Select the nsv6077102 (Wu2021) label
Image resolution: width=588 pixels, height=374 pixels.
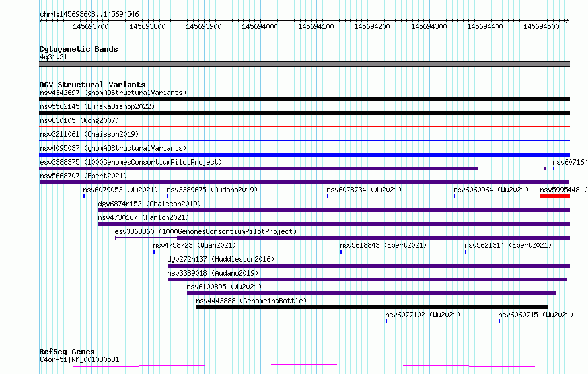[x=423, y=315]
